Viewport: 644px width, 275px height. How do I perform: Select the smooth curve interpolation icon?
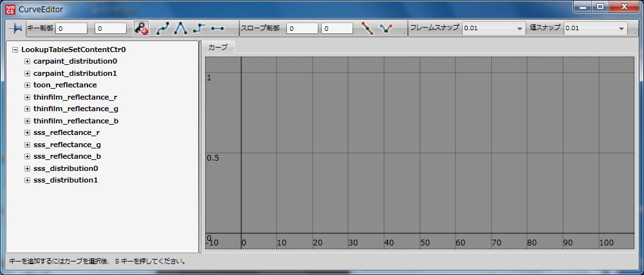click(x=163, y=28)
